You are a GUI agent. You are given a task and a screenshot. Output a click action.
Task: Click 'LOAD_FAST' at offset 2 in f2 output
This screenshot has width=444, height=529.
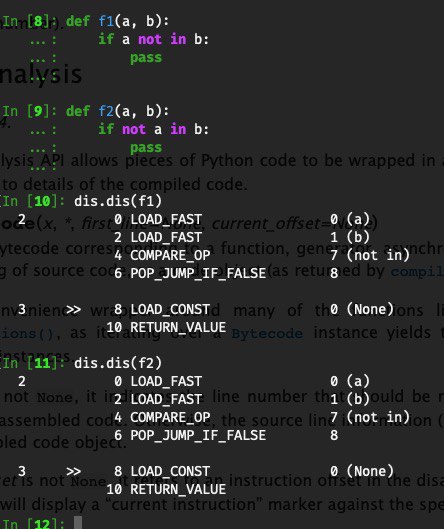pyautogui.click(x=166, y=399)
